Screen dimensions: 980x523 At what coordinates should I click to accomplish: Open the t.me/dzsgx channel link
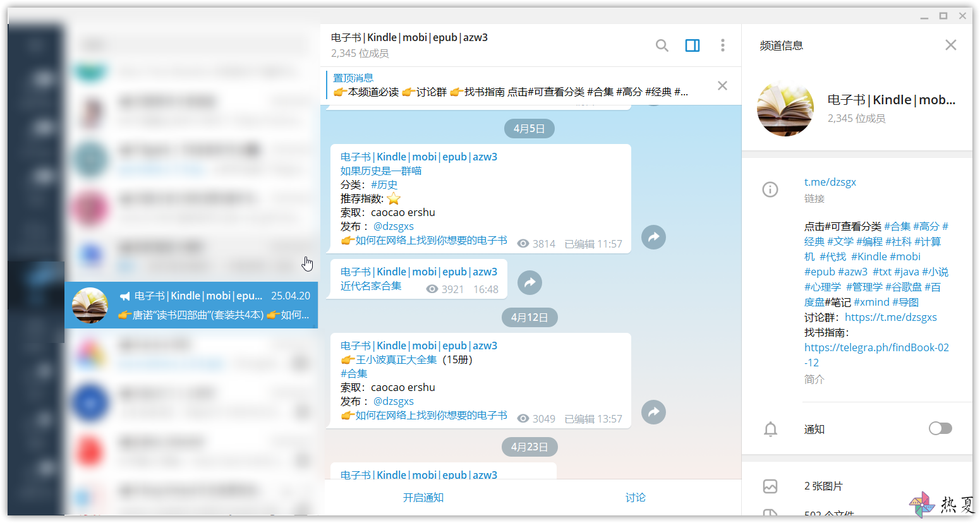830,182
